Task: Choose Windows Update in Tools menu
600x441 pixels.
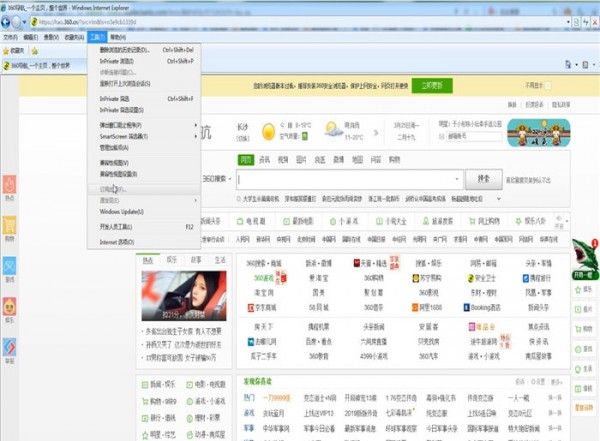Action: pos(144,212)
